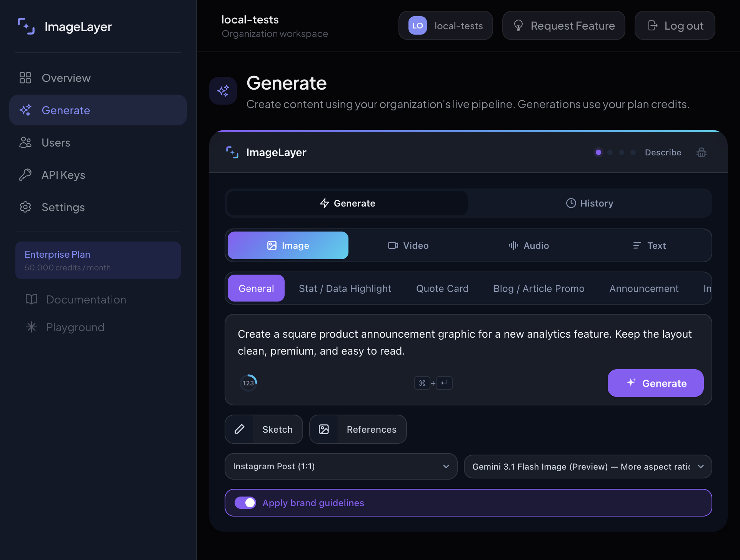Image resolution: width=740 pixels, height=560 pixels.
Task: Switch to the Generate tab in widget
Action: pyautogui.click(x=347, y=203)
